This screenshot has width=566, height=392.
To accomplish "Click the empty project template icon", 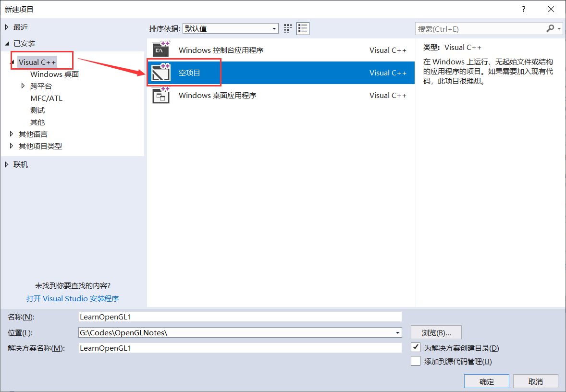I will [x=161, y=72].
